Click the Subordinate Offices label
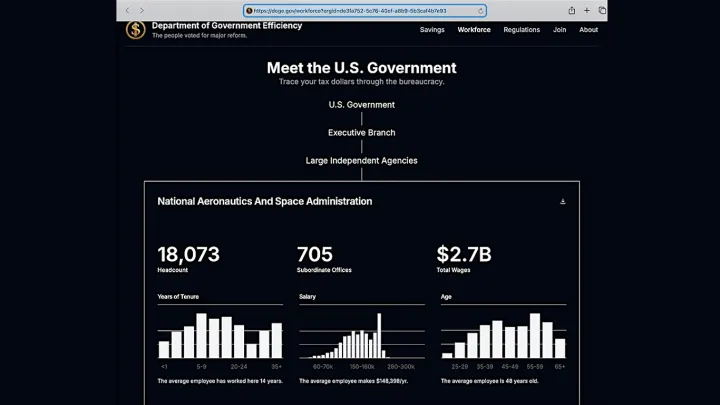This screenshot has height=405, width=720. (324, 270)
